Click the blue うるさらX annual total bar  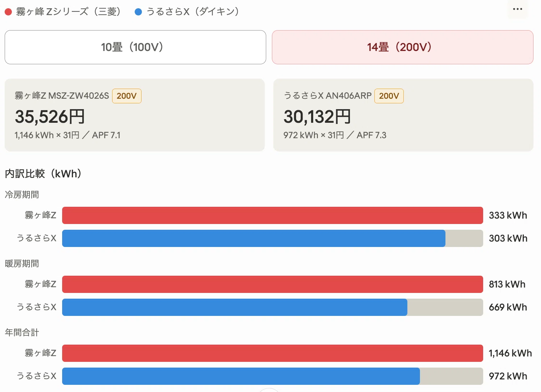point(241,376)
